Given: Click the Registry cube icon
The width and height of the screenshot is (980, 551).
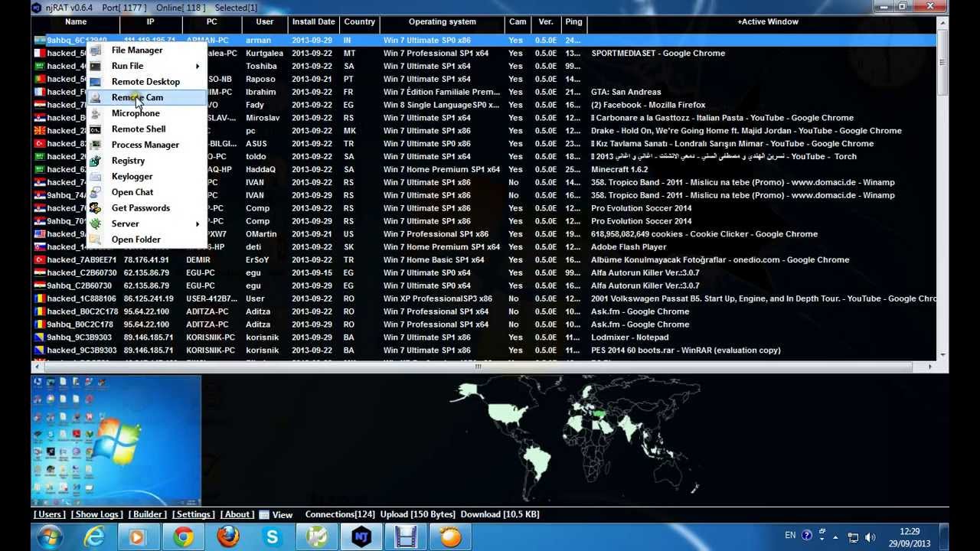Looking at the screenshot, I should point(95,161).
